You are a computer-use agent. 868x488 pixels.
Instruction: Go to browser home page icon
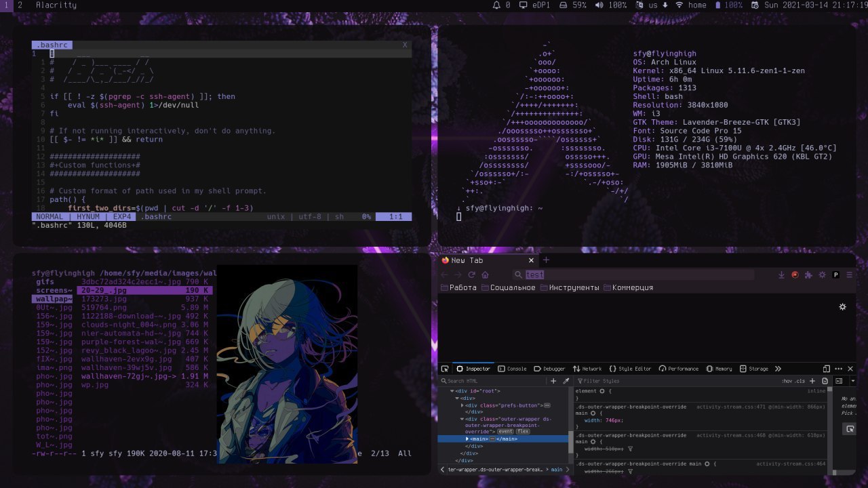(485, 274)
